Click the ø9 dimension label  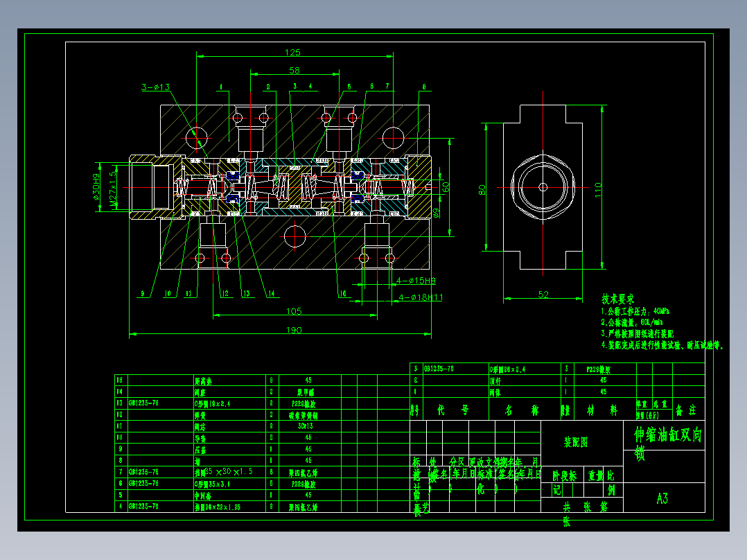pos(437,213)
